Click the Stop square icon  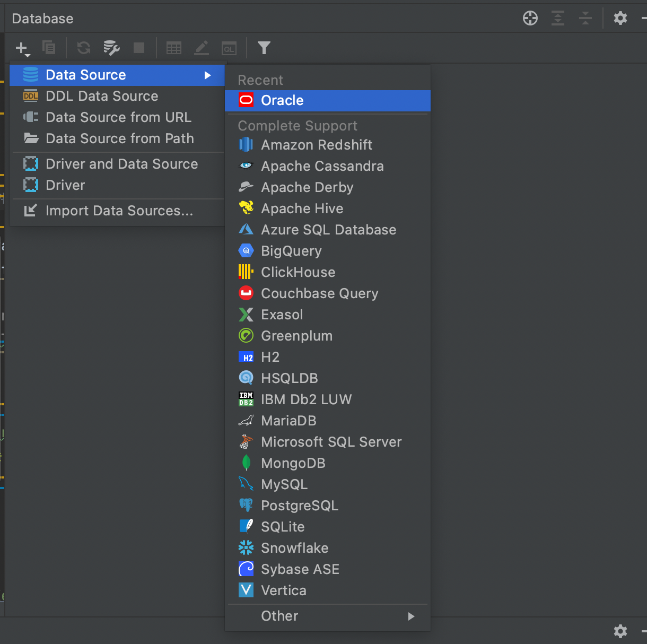click(x=139, y=48)
